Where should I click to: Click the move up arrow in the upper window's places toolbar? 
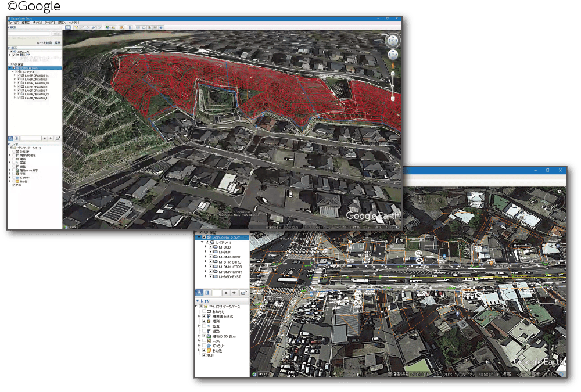click(x=45, y=139)
